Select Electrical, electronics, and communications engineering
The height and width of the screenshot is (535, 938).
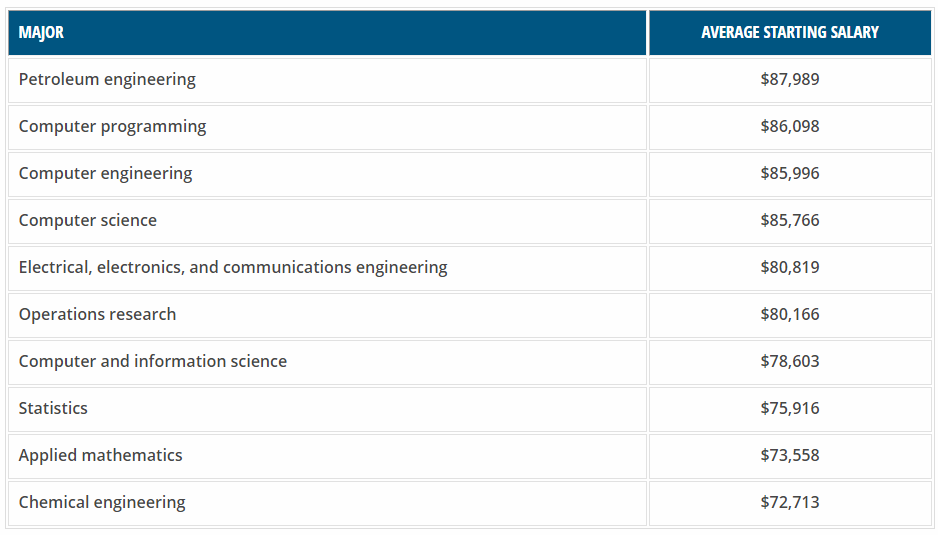point(233,267)
